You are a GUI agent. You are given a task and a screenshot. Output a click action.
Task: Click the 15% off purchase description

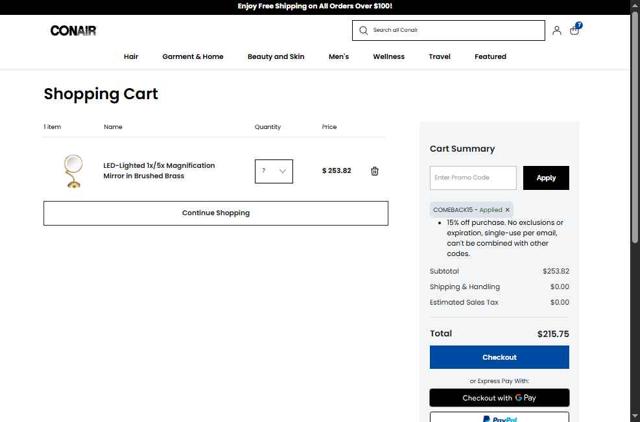coord(505,238)
